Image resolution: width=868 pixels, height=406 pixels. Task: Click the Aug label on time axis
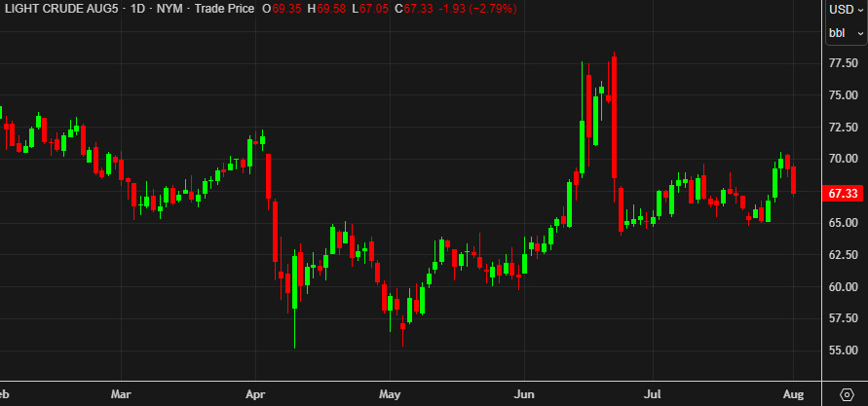(793, 394)
